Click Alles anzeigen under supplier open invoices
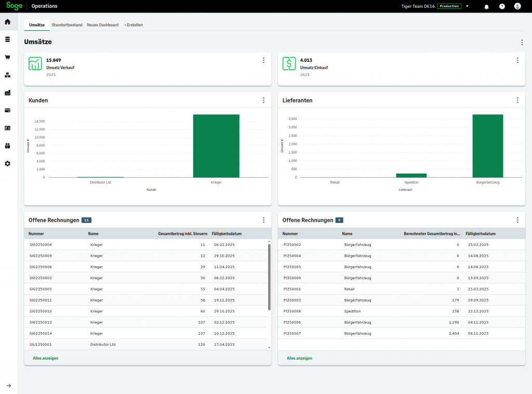The image size is (532, 394). (299, 358)
